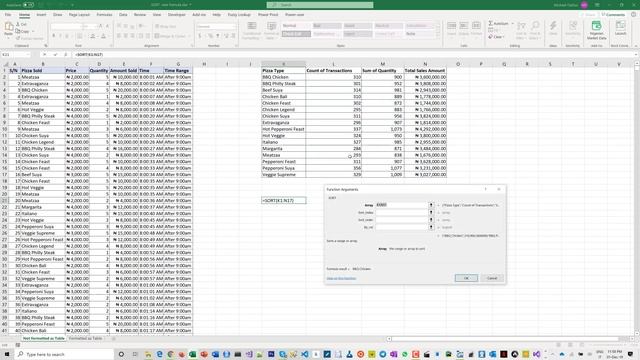Open the Power Pivot tab

pos(268,15)
